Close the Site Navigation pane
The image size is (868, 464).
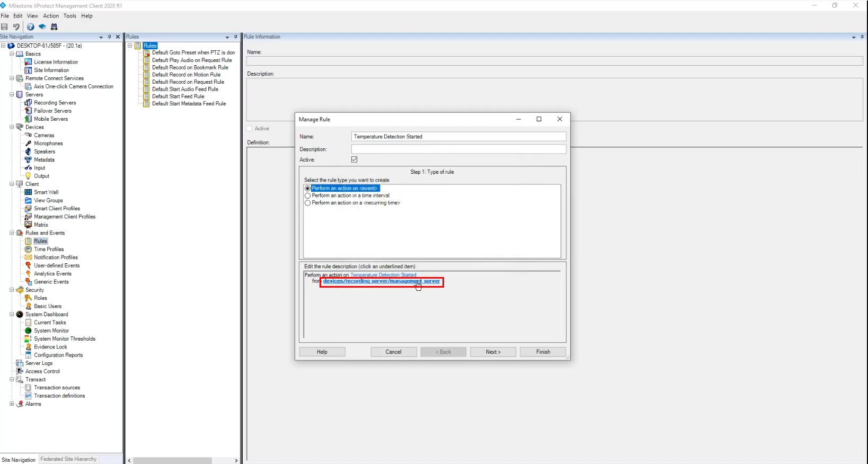click(118, 37)
